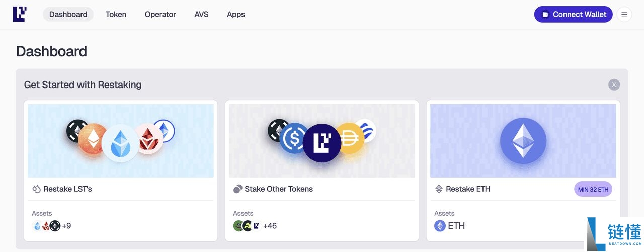The width and height of the screenshot is (644, 252).
Task: Click the large Ethereum coin image
Action: (523, 140)
